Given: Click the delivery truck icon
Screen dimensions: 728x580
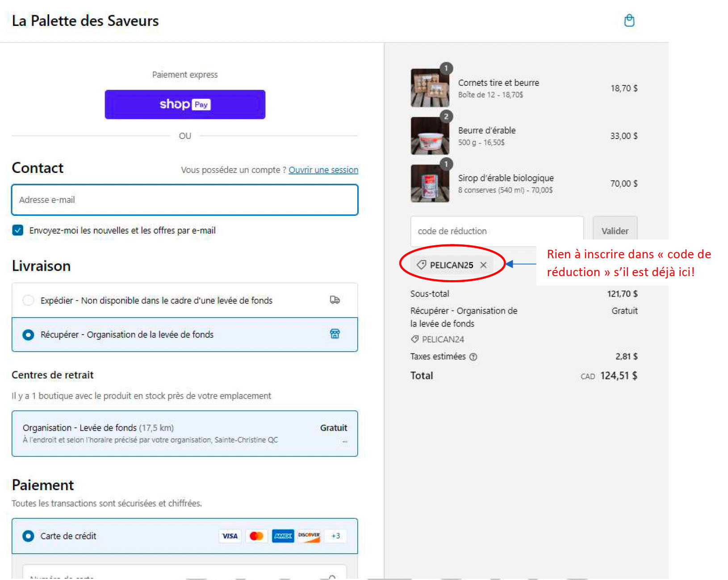Looking at the screenshot, I should 335,300.
